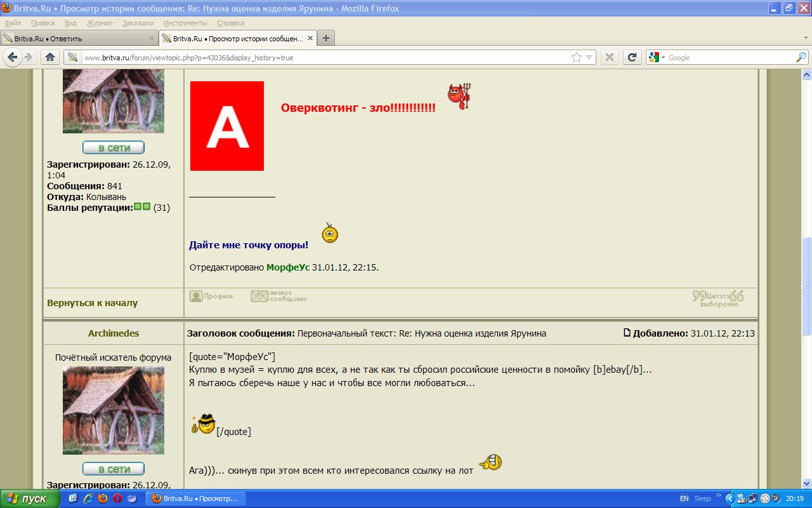Viewport: 812px width, 508px height.
Task: Bookmark this page with the star icon
Action: 576,57
